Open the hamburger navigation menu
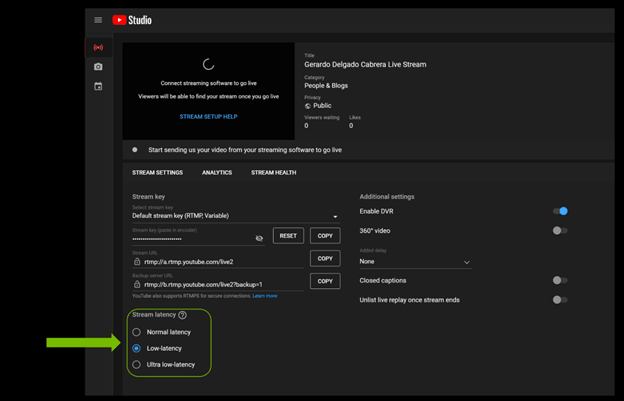This screenshot has height=401, width=624. tap(98, 20)
